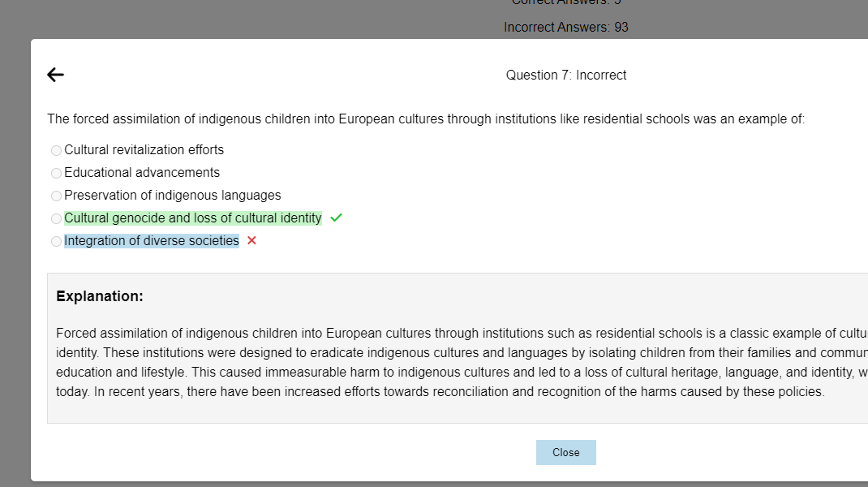Viewport: 868px width, 487px height.
Task: Click inside the explanation paragraph text
Action: 438,363
